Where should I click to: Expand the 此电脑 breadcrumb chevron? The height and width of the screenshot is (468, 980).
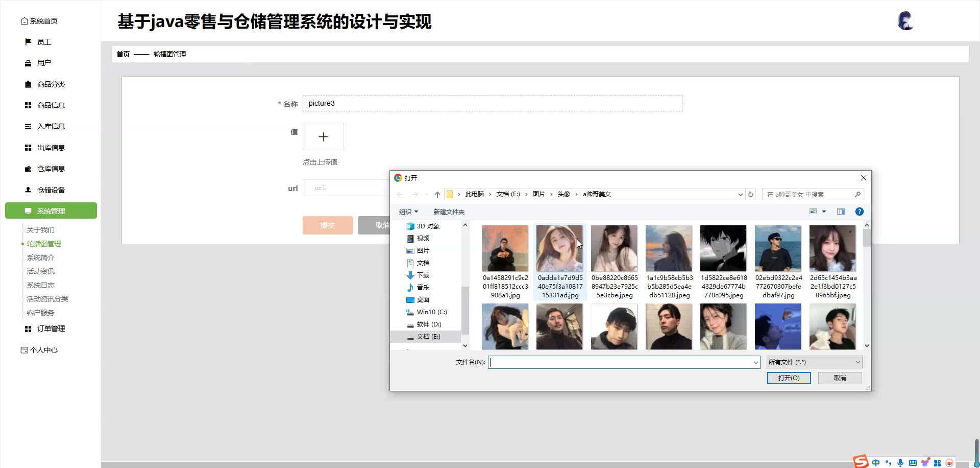coord(490,194)
